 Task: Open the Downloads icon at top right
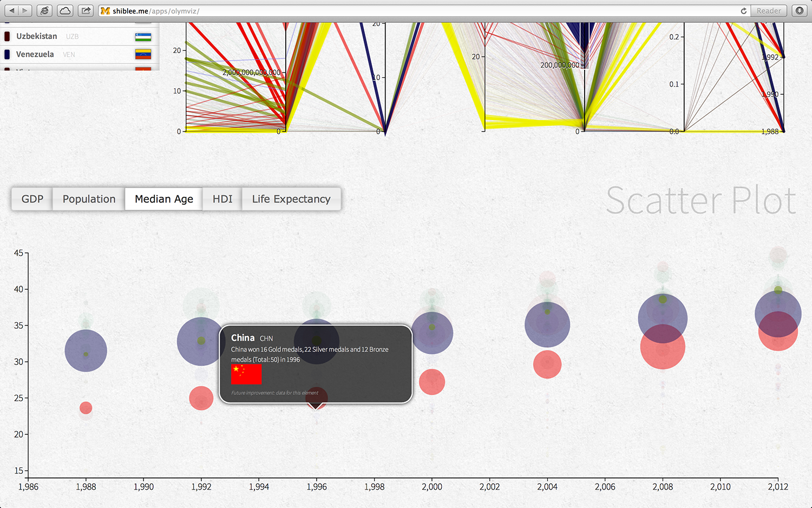point(800,10)
